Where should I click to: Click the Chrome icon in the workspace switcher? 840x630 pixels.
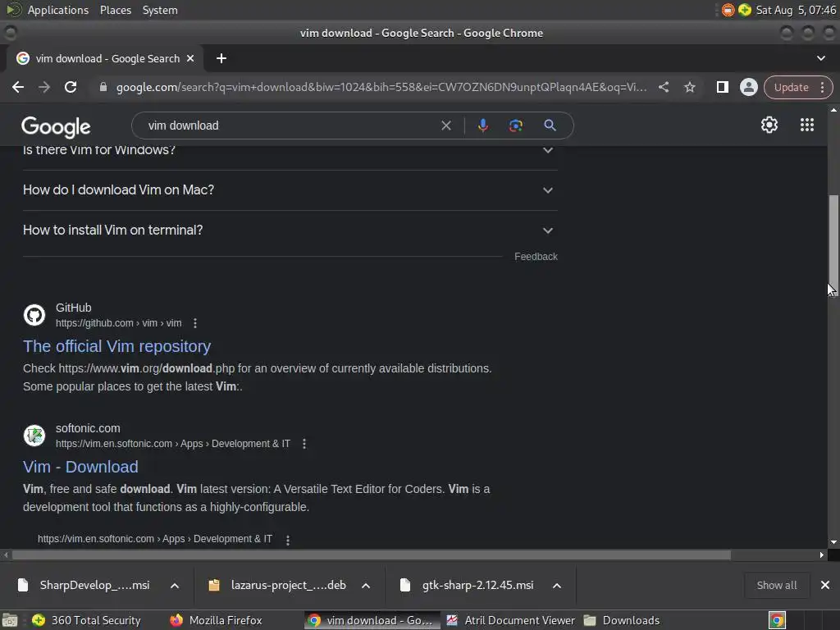777,620
